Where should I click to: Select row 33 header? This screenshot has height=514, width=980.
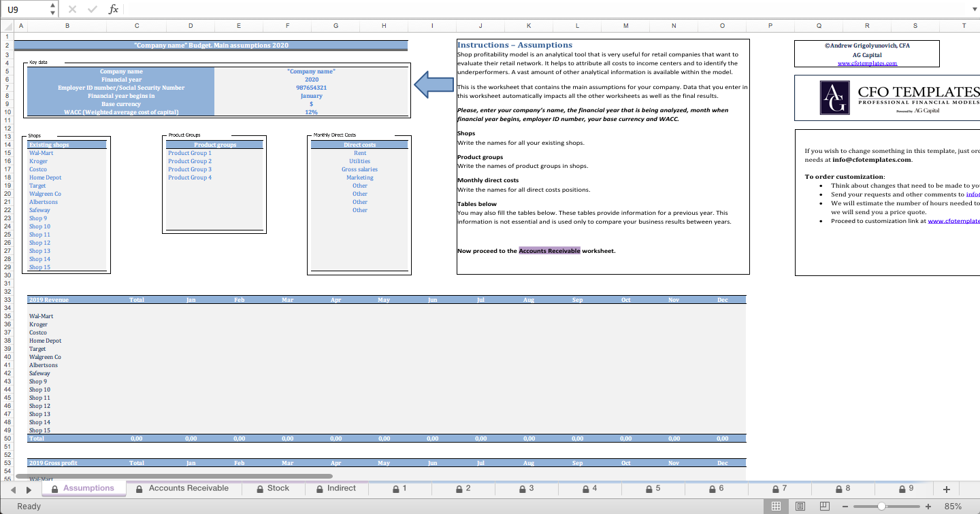point(6,300)
